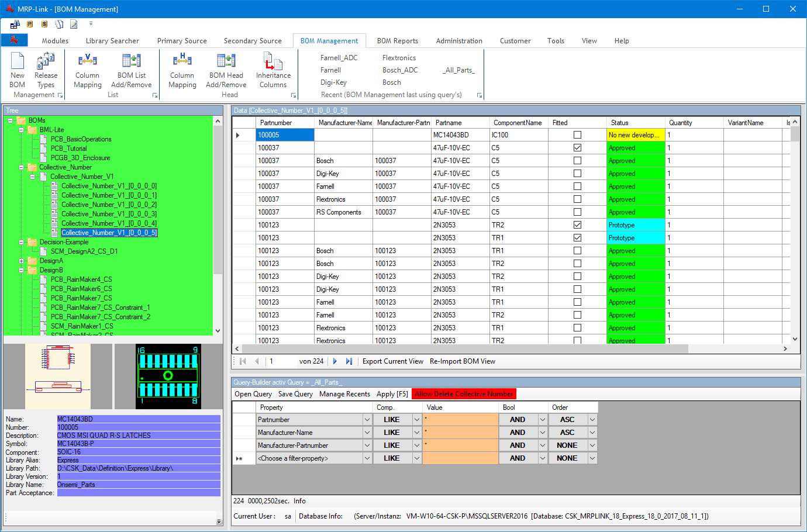Image resolution: width=807 pixels, height=532 pixels.
Task: Collapse the DesignB tree node
Action: pos(21,270)
